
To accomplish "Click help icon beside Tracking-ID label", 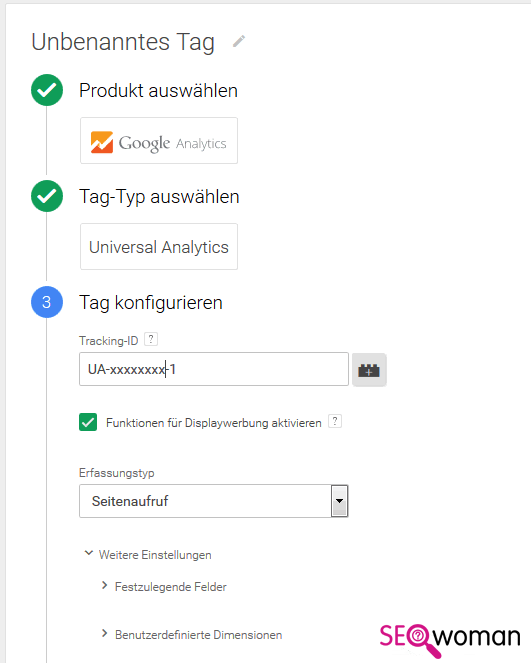I will (x=151, y=339).
